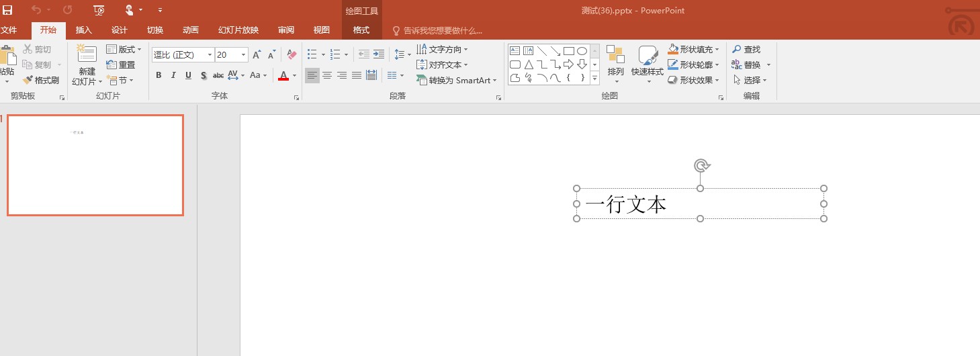
Task: Clear all formatting with the eraser icon
Action: [x=291, y=54]
